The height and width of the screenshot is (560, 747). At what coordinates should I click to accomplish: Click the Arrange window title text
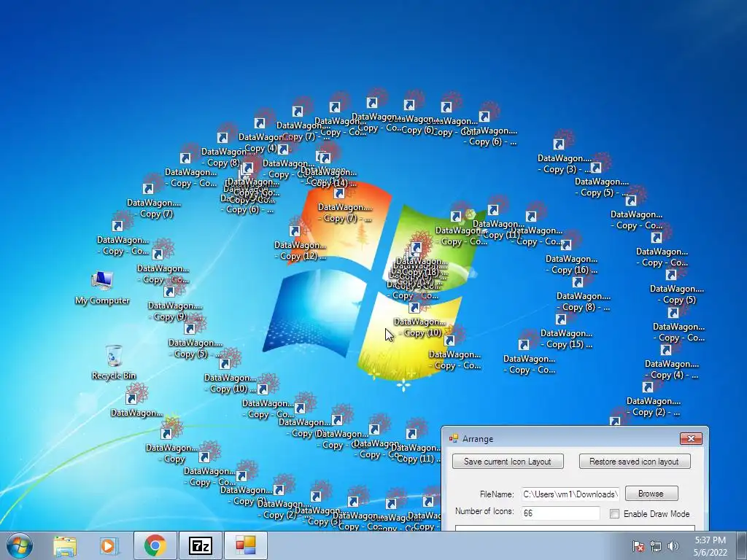(x=478, y=439)
